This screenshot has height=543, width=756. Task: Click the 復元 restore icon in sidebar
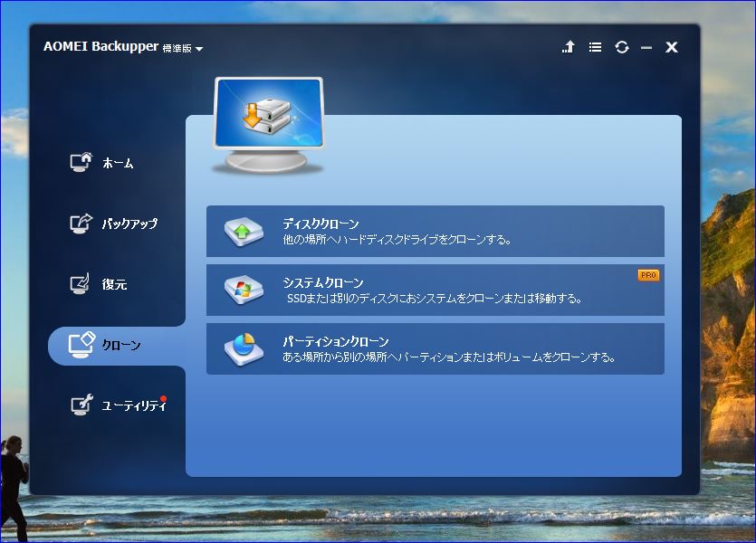click(x=80, y=284)
